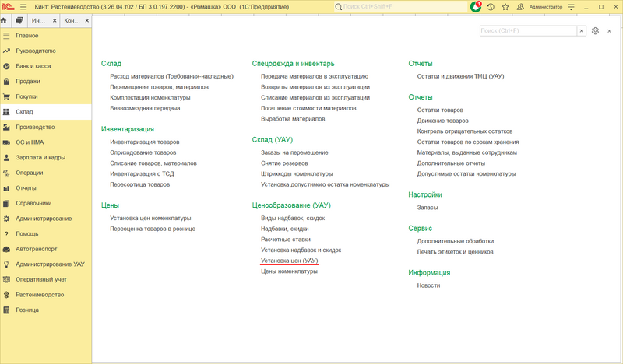The image size is (623, 364).
Task: Open Виды надбавок, скидок link
Action: pyautogui.click(x=293, y=218)
